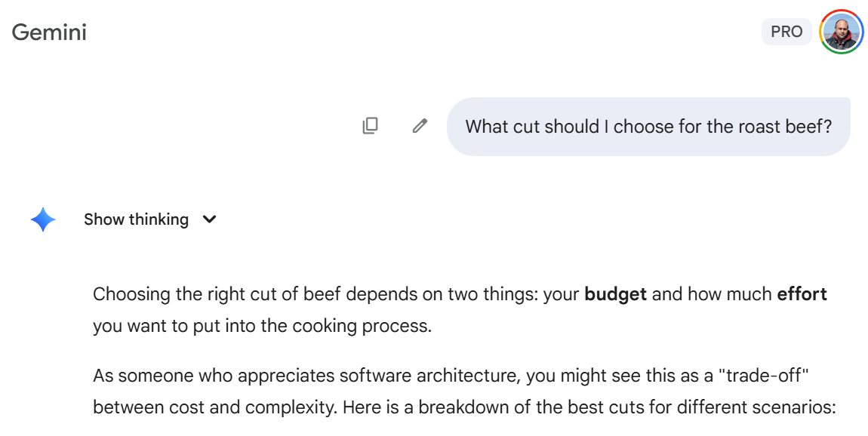Open the Google account profile avatar
Image resolution: width=868 pixels, height=436 pixels.
[841, 32]
